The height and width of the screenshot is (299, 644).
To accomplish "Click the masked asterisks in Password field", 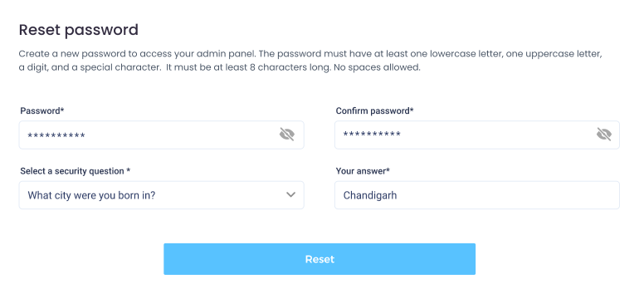I will click(x=56, y=135).
